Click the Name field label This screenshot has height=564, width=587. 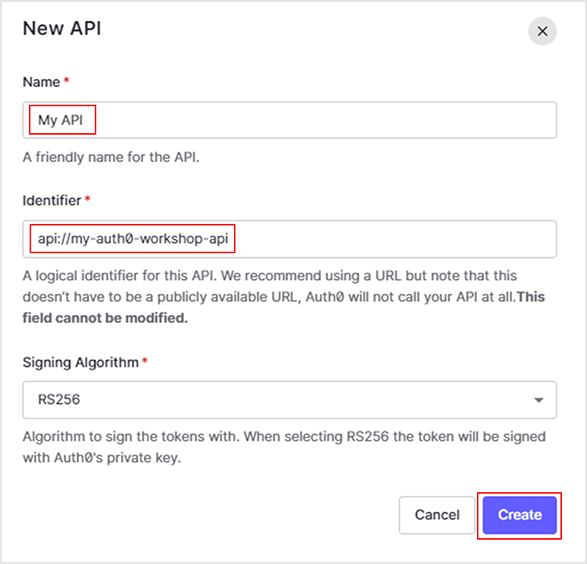tap(41, 82)
